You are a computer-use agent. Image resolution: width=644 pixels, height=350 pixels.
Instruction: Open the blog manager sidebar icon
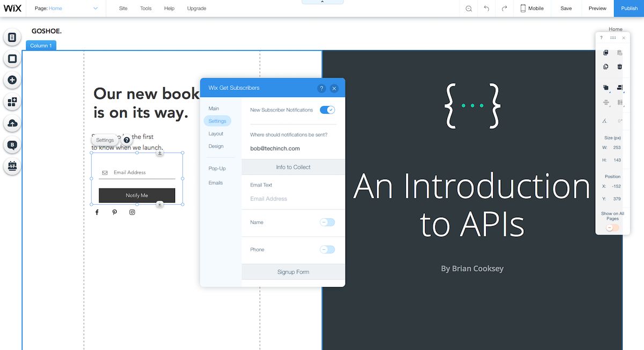(12, 145)
